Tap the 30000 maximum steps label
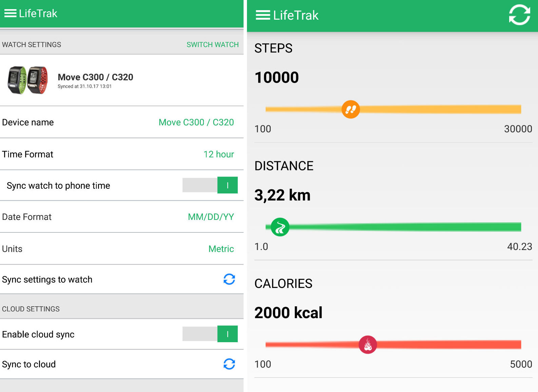Screen dimensions: 538x392 pyautogui.click(x=518, y=129)
